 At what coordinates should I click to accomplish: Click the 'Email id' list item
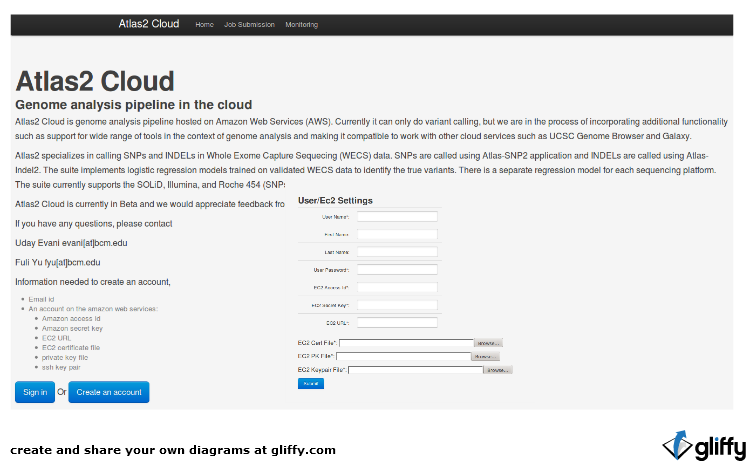[41, 299]
